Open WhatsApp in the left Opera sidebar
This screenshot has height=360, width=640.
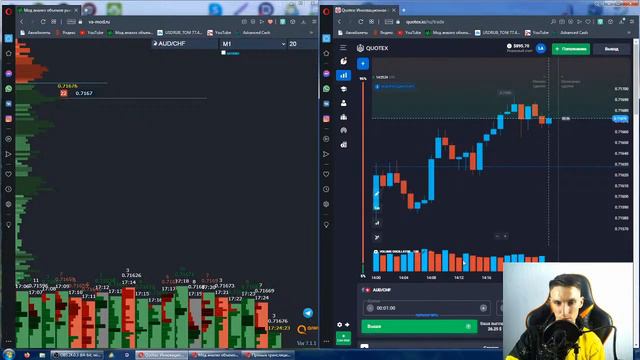click(9, 89)
